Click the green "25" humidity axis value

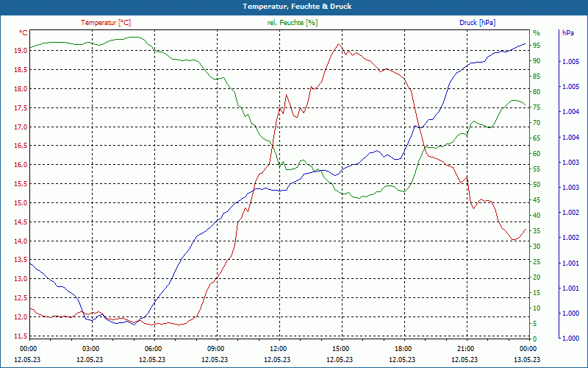[x=537, y=262]
